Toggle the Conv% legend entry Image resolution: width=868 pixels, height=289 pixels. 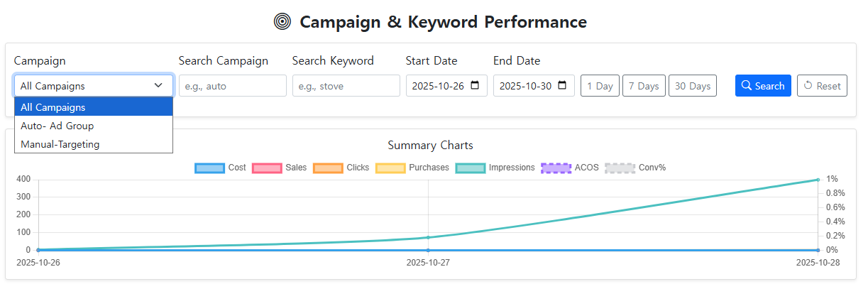620,168
